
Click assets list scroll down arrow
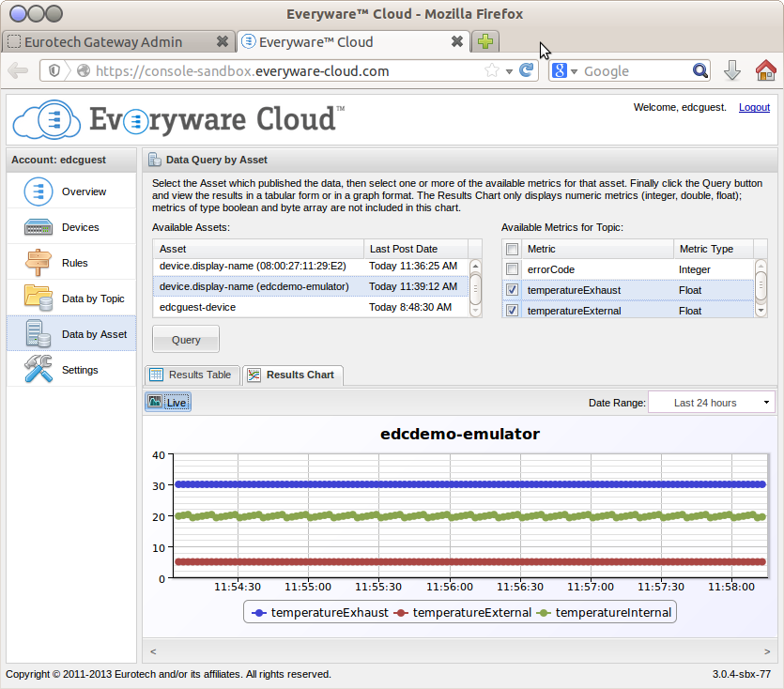pos(475,311)
